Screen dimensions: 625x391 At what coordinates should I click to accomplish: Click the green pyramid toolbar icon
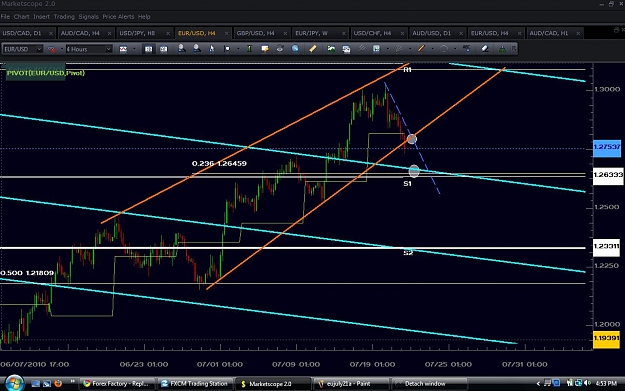(502, 49)
